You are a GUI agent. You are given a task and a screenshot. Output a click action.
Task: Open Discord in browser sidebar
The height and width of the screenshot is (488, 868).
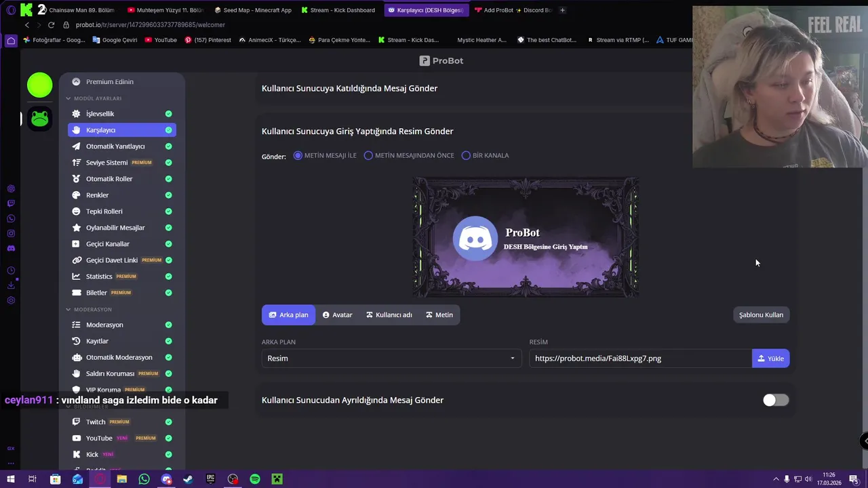tap(11, 248)
